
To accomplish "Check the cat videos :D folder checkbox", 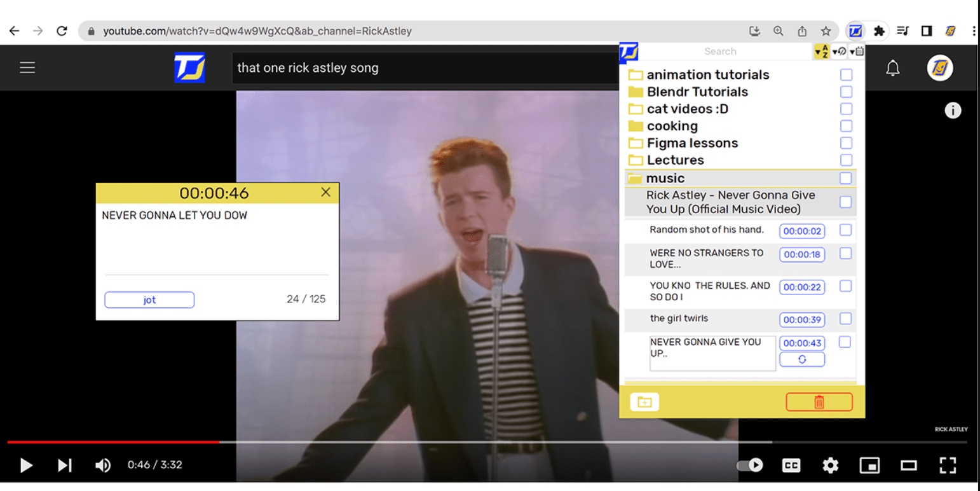I will 846,109.
